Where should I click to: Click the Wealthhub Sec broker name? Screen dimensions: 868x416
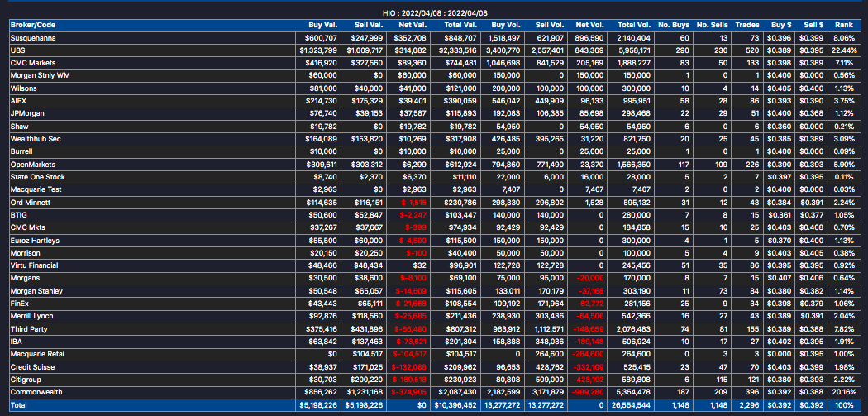point(36,139)
